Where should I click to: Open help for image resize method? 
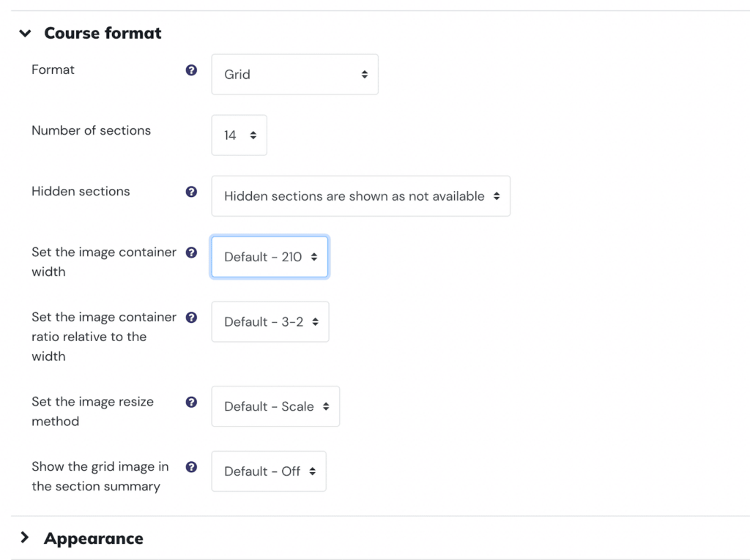[x=191, y=403]
